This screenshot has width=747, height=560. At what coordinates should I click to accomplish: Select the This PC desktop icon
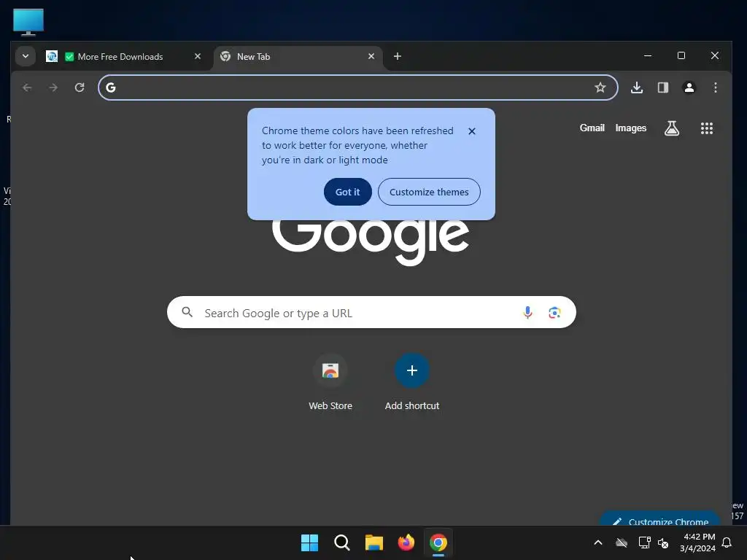coord(28,22)
